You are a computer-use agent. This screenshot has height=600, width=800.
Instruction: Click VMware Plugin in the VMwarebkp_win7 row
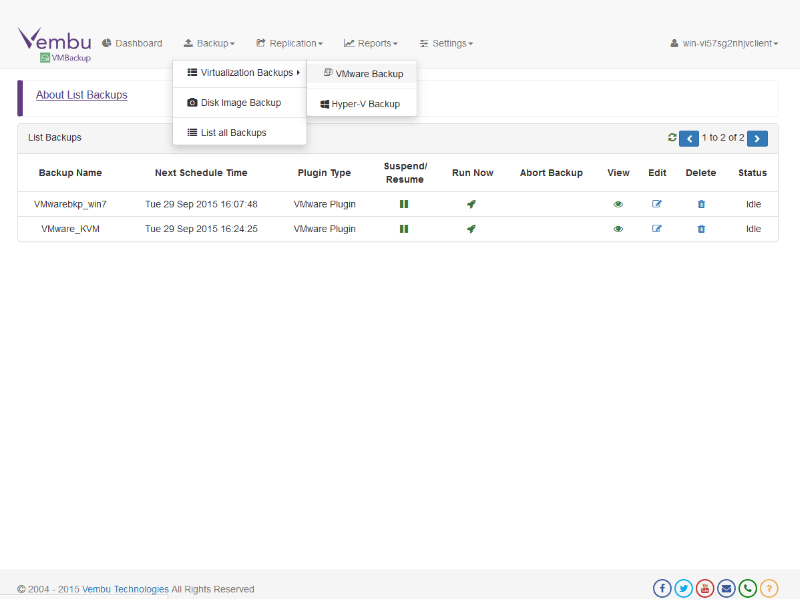pos(324,204)
